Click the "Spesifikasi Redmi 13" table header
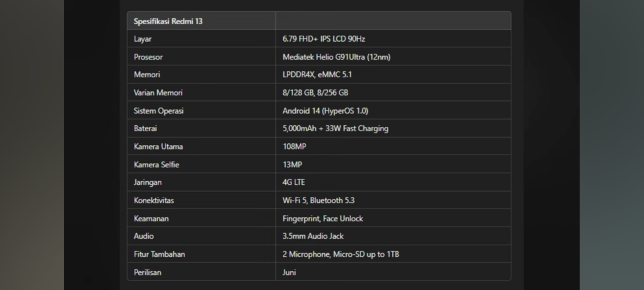 168,21
